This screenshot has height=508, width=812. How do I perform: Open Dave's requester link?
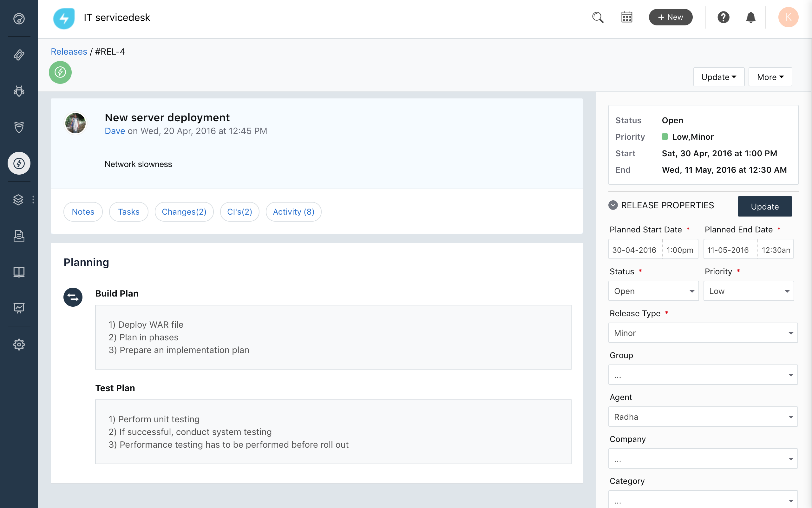click(115, 131)
